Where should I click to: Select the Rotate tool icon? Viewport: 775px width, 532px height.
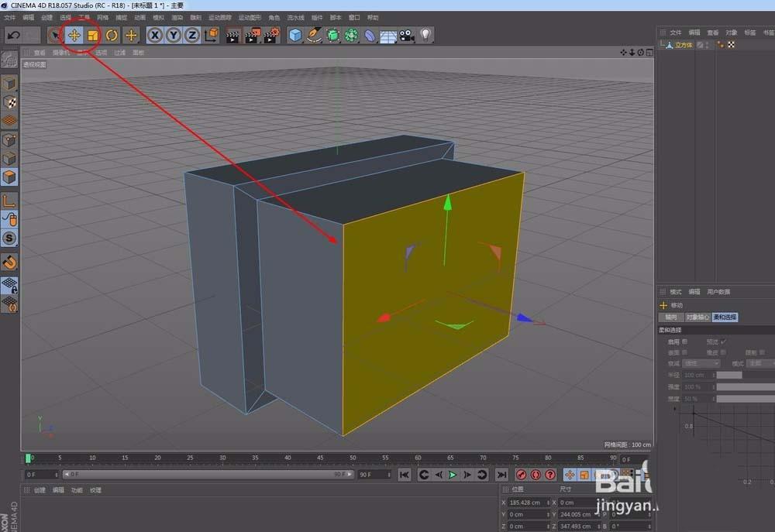[113, 35]
